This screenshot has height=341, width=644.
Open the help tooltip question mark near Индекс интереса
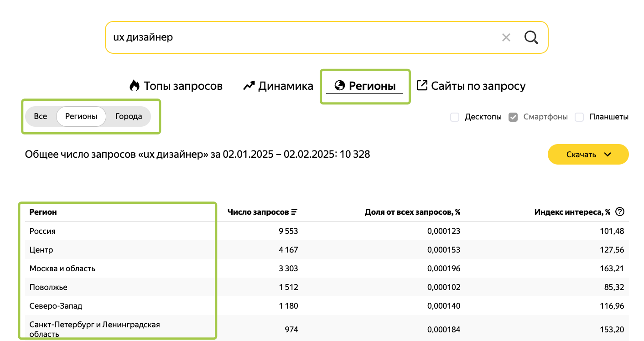pyautogui.click(x=619, y=211)
